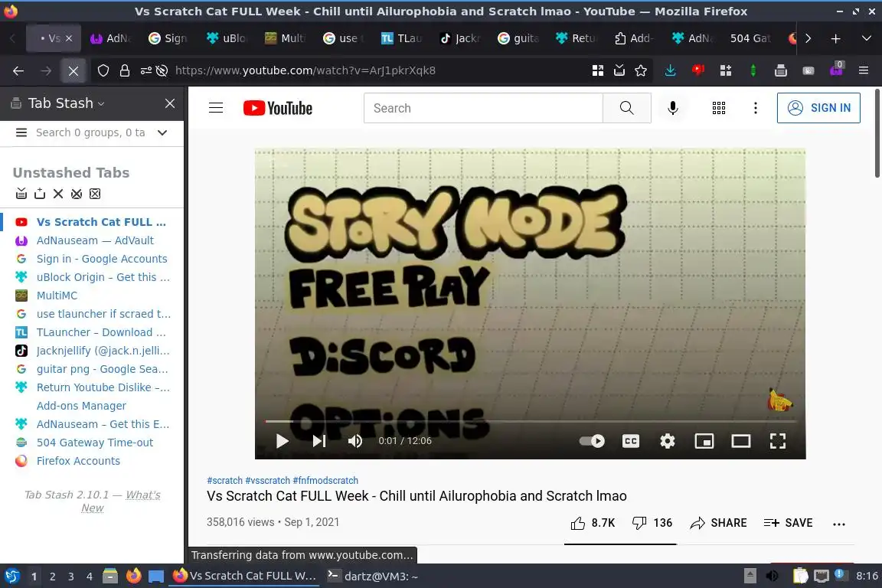Enter fullscreen mode
Screen dimensions: 882x588
point(777,441)
